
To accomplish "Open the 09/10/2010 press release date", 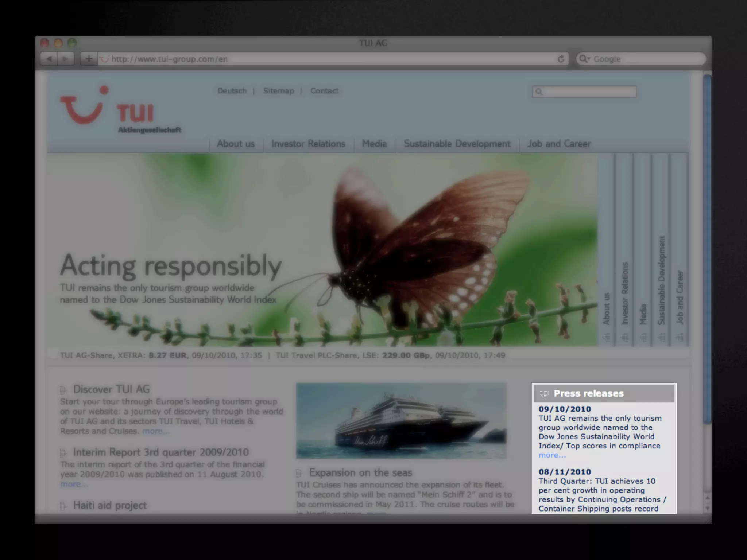I will [x=565, y=409].
